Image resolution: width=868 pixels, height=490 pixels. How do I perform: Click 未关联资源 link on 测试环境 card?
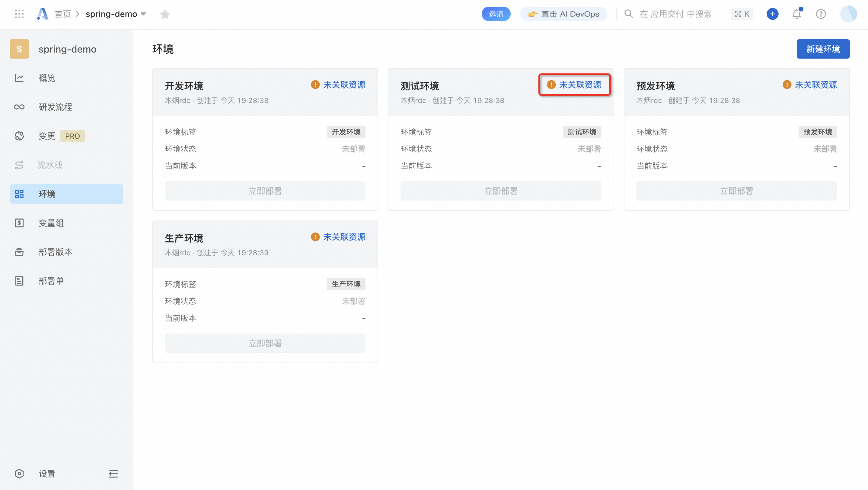pyautogui.click(x=580, y=85)
